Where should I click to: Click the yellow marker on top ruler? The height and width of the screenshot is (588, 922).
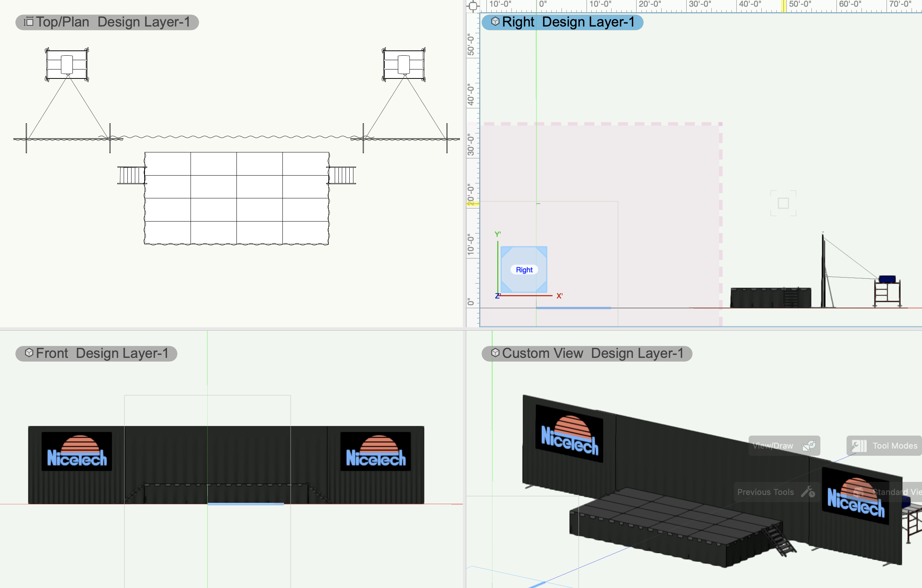[783, 6]
